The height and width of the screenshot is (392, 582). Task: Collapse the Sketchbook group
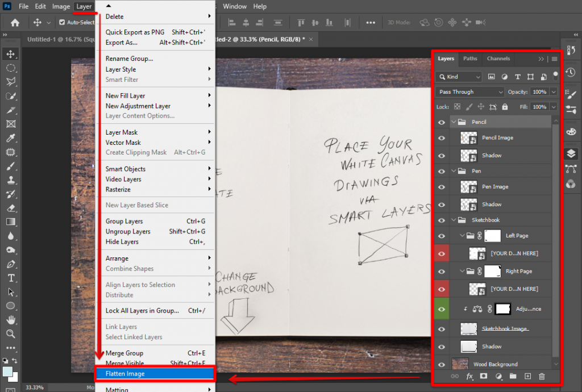[453, 220]
